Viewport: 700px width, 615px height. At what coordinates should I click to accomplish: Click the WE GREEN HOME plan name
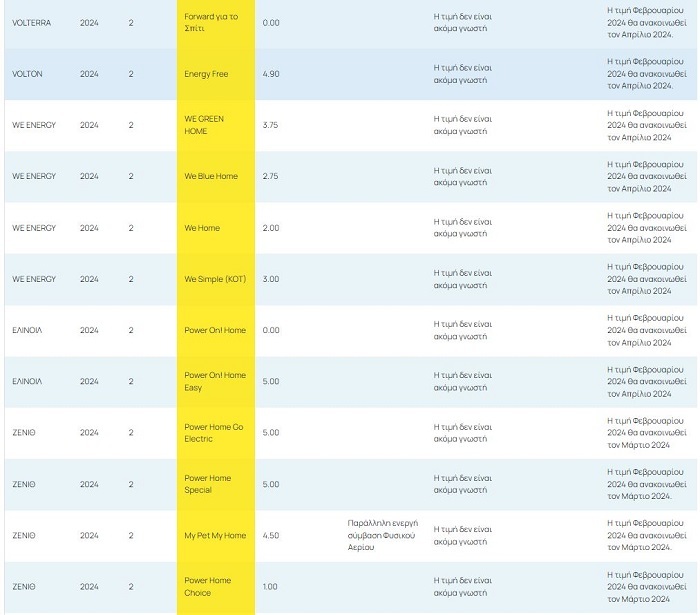click(x=204, y=125)
